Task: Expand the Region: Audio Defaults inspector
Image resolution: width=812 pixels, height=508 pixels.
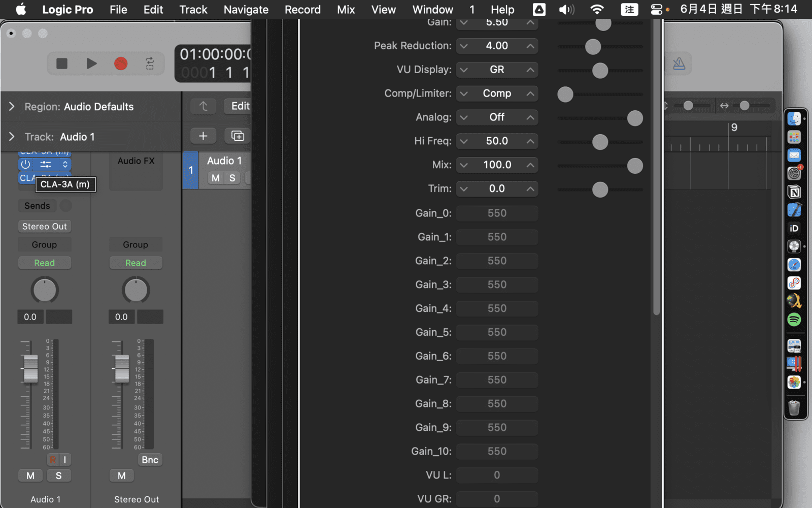Action: pyautogui.click(x=12, y=107)
